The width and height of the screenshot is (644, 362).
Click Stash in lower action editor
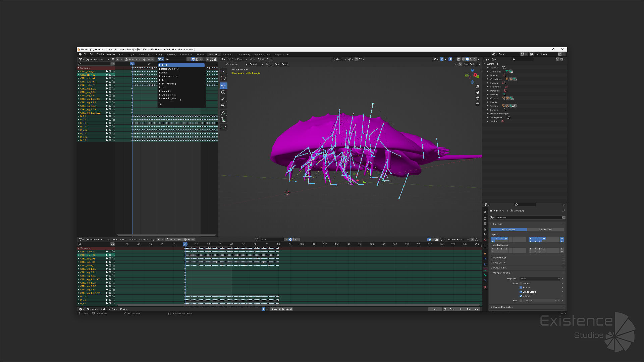189,240
